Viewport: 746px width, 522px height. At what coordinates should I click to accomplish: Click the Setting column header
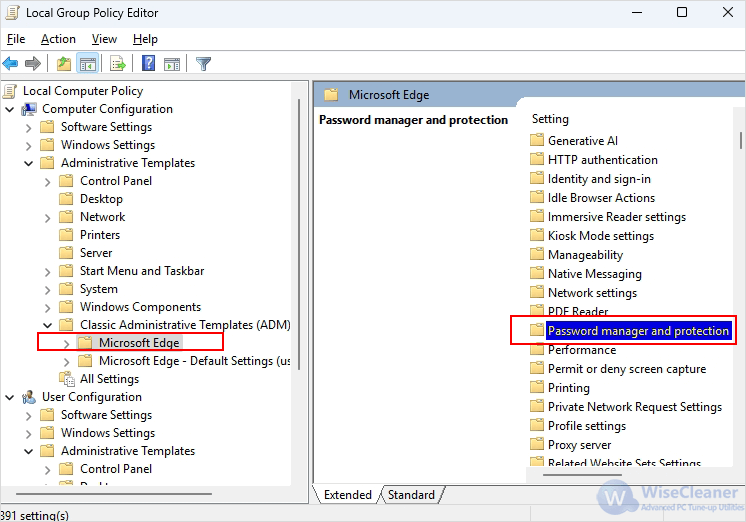(x=550, y=119)
